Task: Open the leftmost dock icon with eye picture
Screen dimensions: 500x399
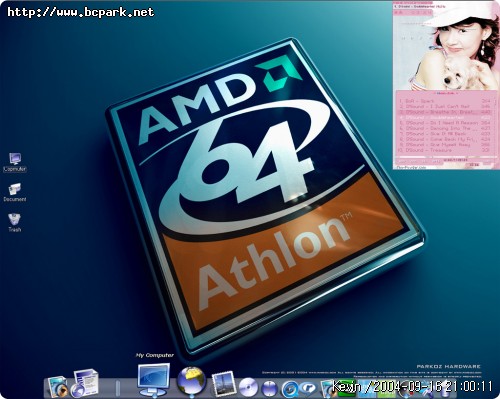Action: [57, 387]
